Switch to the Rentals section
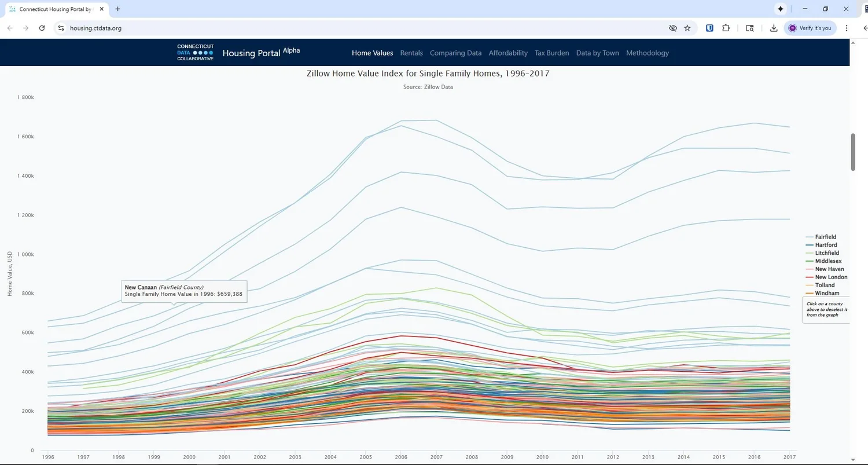 click(411, 53)
